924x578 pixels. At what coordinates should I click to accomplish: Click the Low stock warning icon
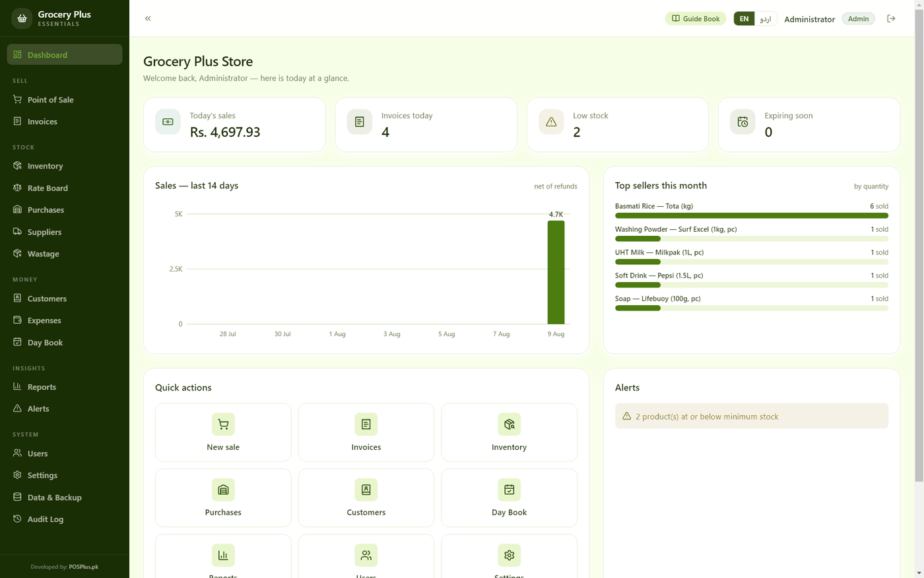click(x=551, y=122)
